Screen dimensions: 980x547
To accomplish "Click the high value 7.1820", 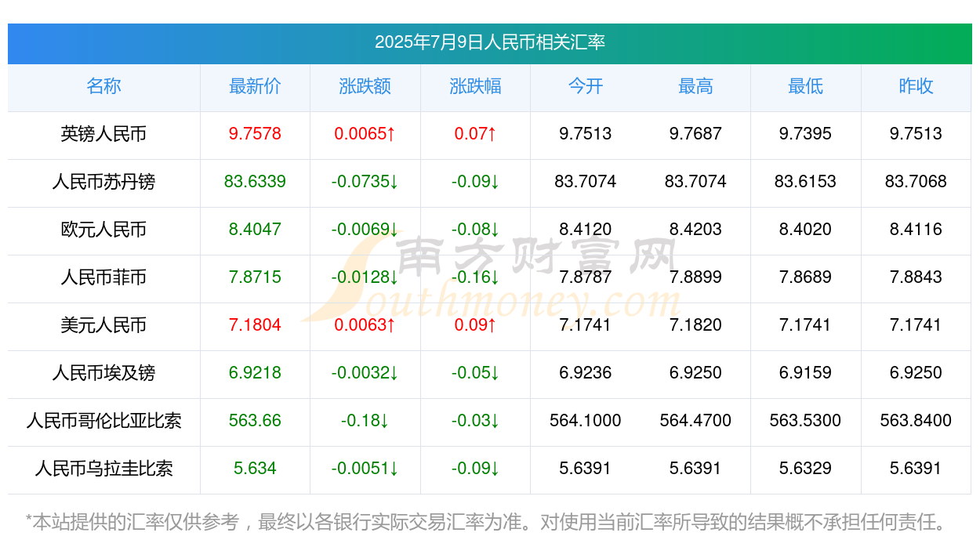I will point(695,325).
